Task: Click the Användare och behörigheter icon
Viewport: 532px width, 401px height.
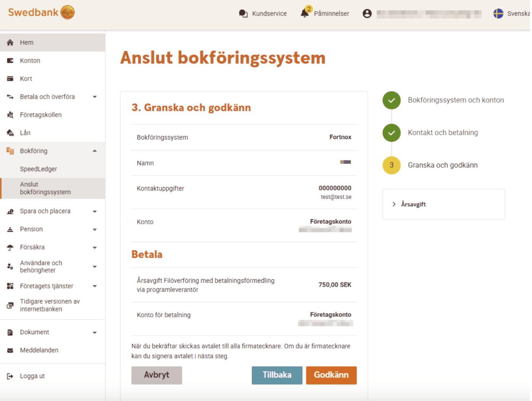Action: click(10, 267)
